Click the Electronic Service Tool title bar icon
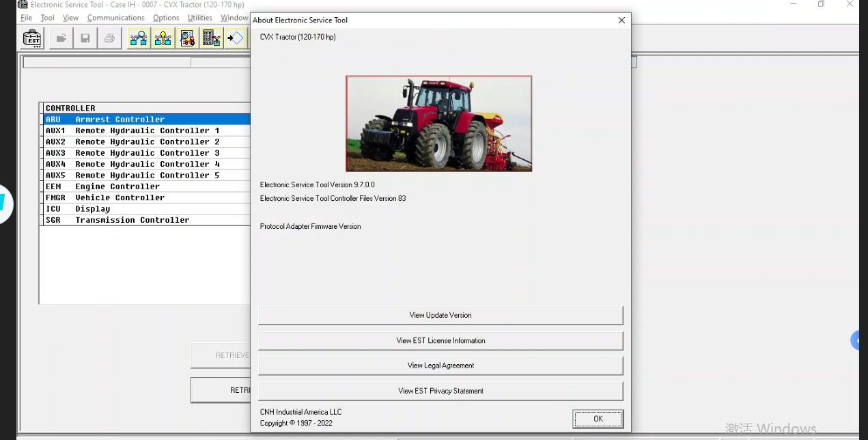Screen dimensions: 868x440 tap(23, 5)
